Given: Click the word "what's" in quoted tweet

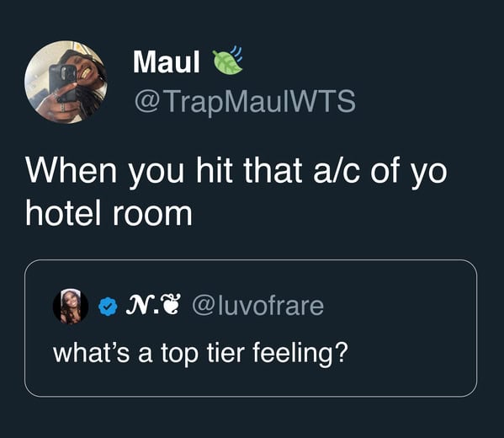Looking at the screenshot, I should [x=91, y=352].
